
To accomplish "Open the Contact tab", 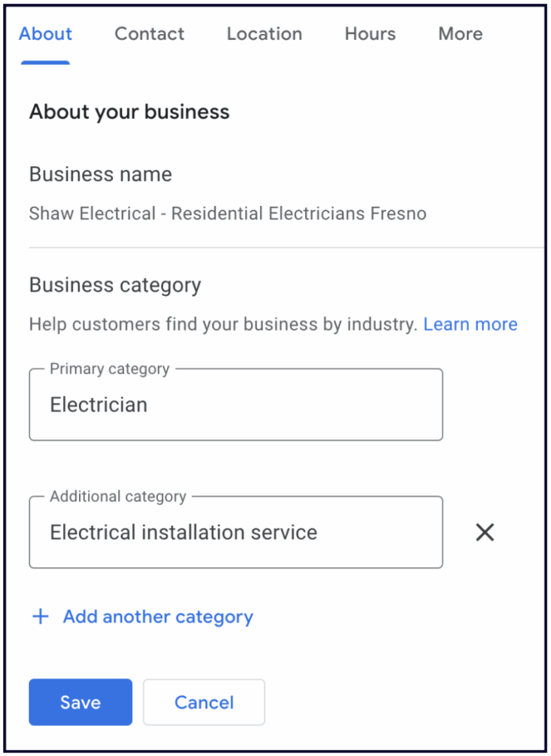I will (149, 34).
